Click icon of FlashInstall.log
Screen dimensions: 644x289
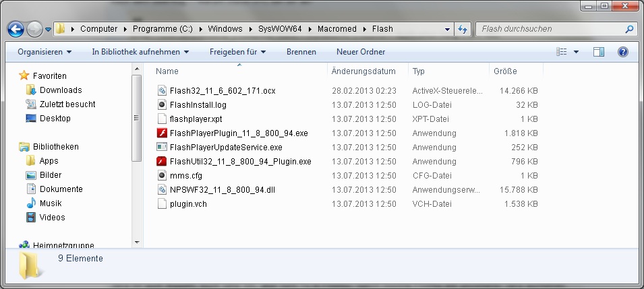pos(162,104)
